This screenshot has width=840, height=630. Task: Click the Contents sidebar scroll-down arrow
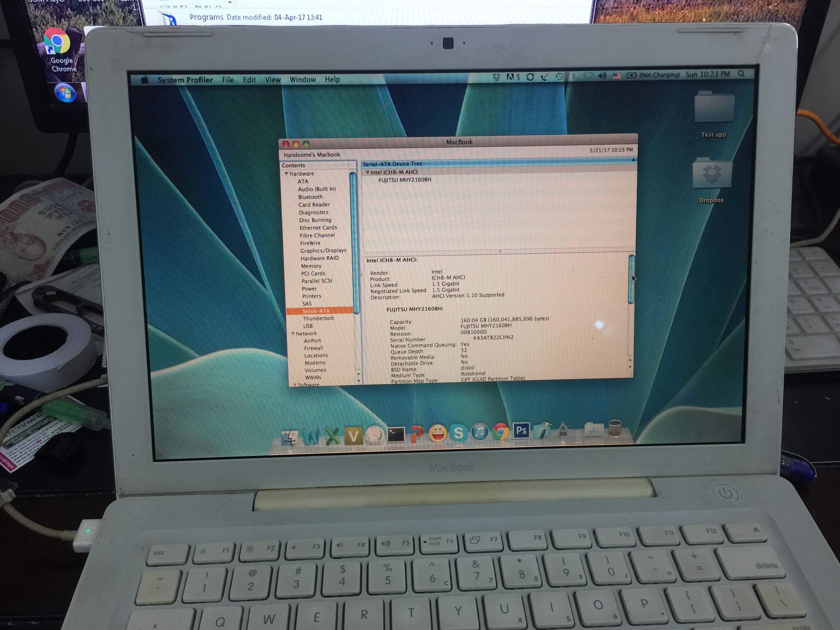point(358,381)
